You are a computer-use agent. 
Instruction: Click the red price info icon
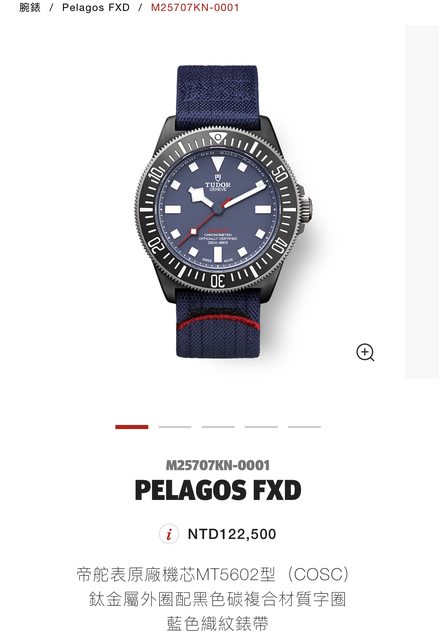point(169,534)
